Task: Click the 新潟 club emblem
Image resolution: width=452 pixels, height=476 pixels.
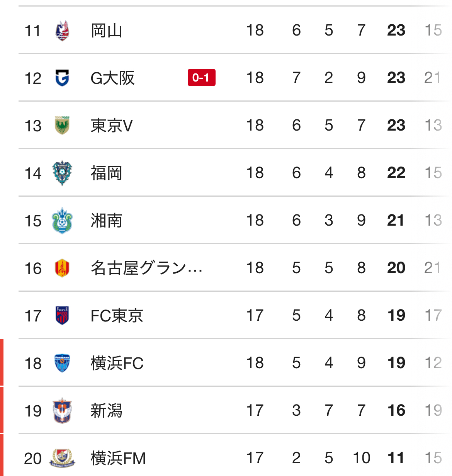Action: 62,411
